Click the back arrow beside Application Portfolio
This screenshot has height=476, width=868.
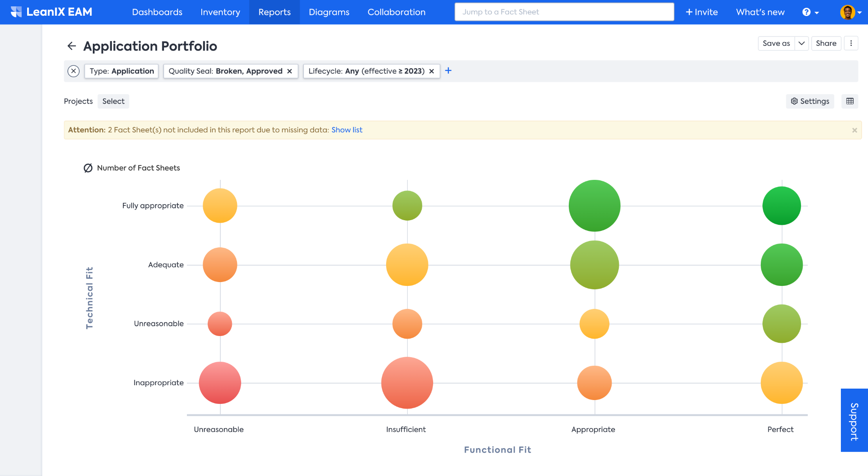(72, 46)
